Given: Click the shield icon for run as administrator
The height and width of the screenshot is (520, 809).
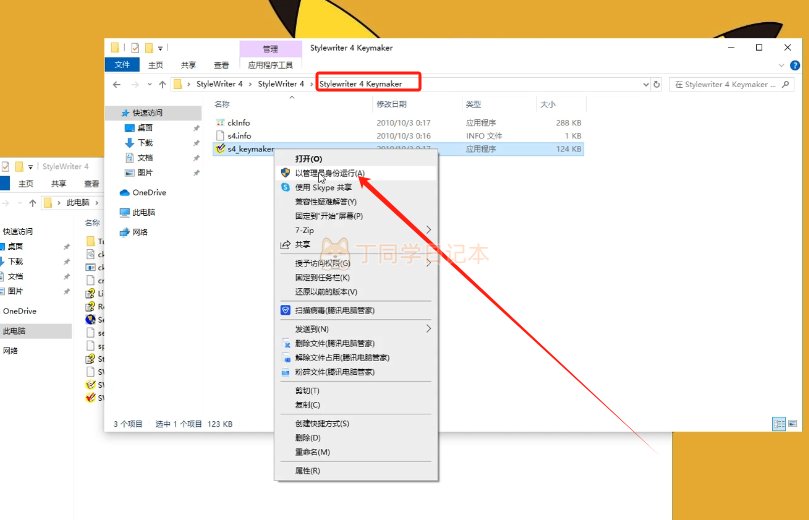Looking at the screenshot, I should pyautogui.click(x=285, y=173).
